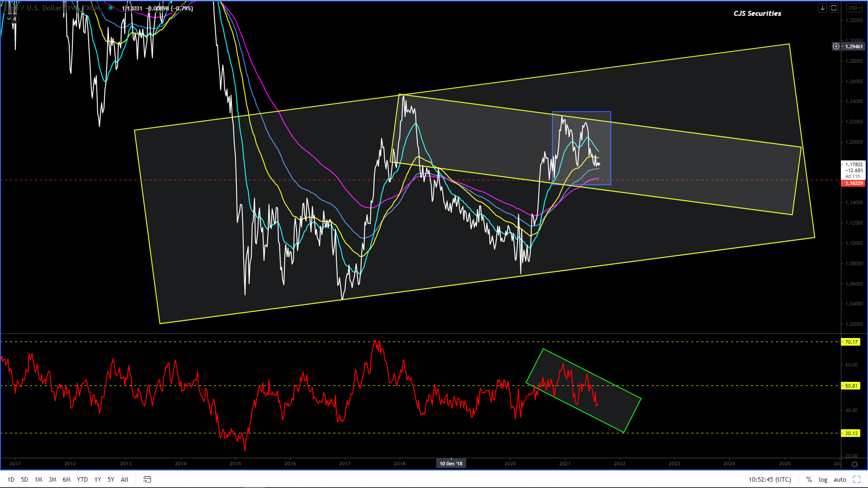Select the 6M time range

coord(66,479)
